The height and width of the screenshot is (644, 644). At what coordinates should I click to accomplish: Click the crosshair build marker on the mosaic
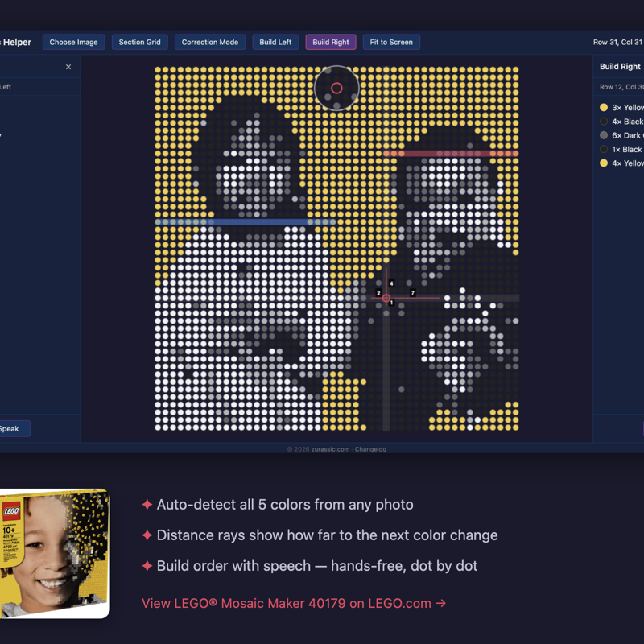click(387, 298)
